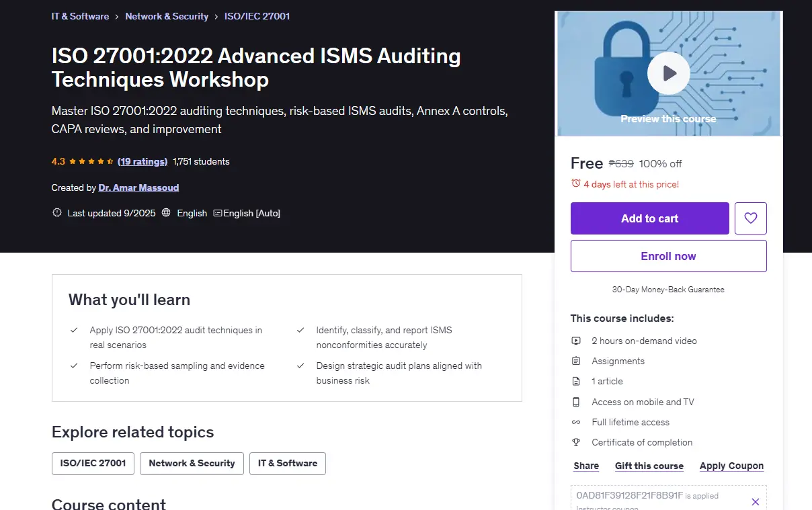Select Network & Security related topic chip

(x=192, y=463)
